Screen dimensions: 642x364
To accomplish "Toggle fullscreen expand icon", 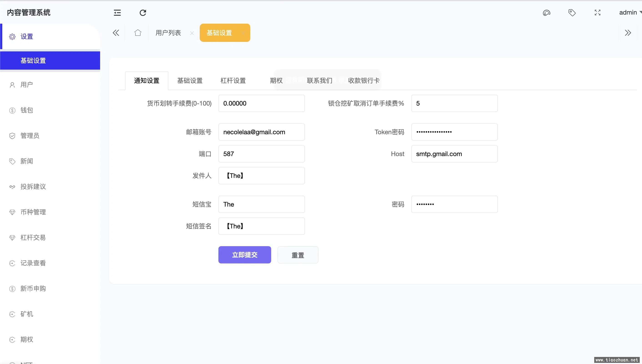I will [x=597, y=12].
